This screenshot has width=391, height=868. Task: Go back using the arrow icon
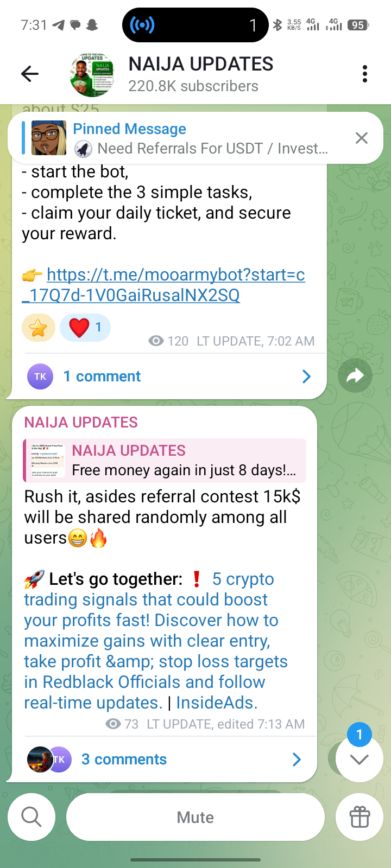point(30,74)
